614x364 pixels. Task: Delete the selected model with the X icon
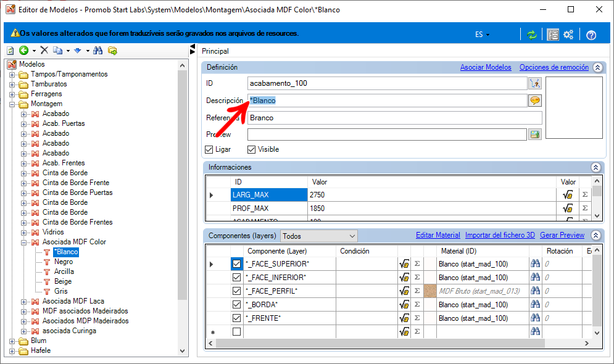click(x=44, y=50)
